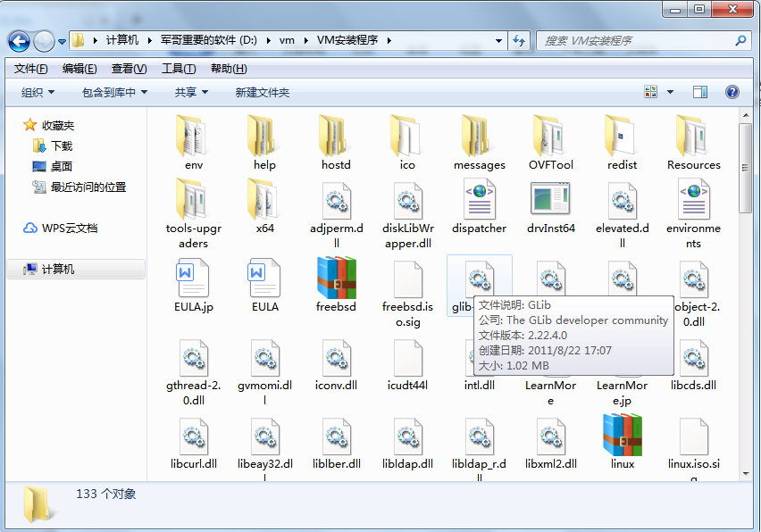Select libxml2.dll file
The image size is (761, 532).
pyautogui.click(x=551, y=444)
